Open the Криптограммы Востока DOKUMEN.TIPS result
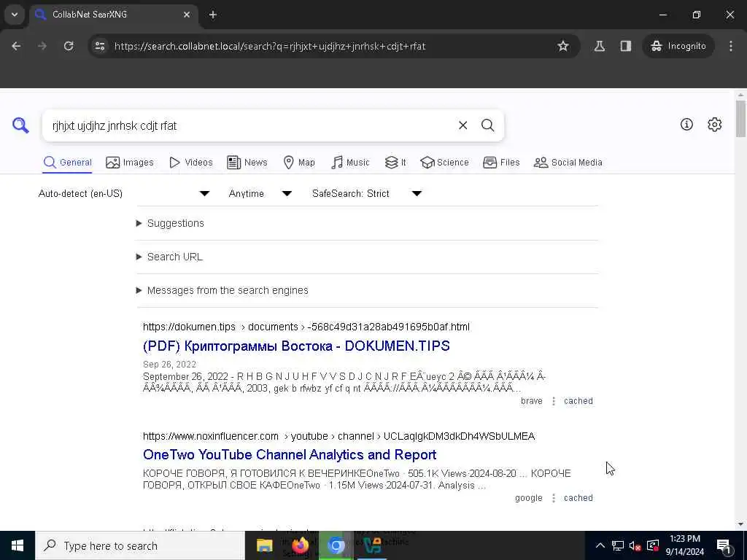This screenshot has height=560, width=747. pyautogui.click(x=296, y=346)
